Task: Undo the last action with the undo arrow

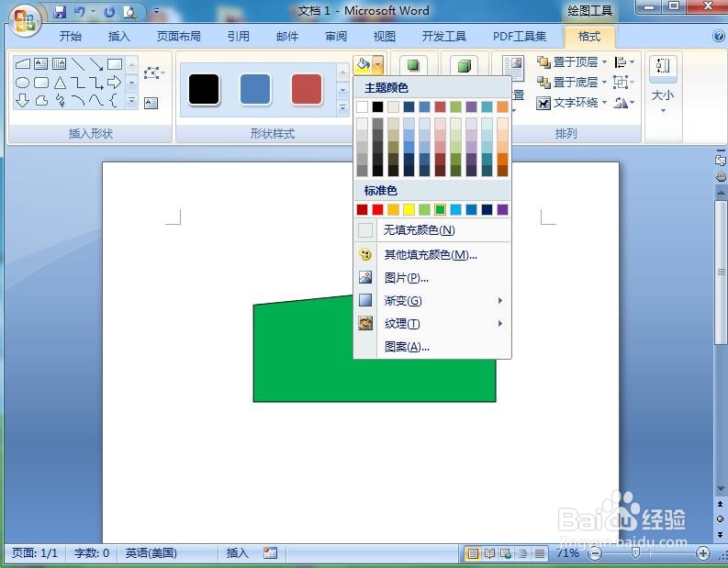Action: [80, 12]
